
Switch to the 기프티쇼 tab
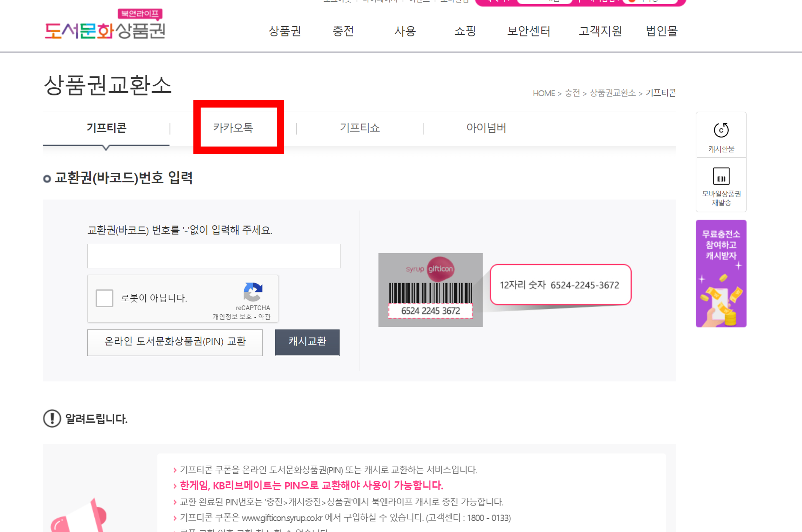[x=360, y=128]
